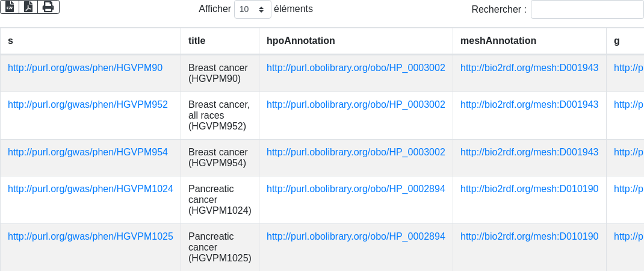The image size is (644, 271).
Task: Export table as PDF document
Action: [28, 7]
